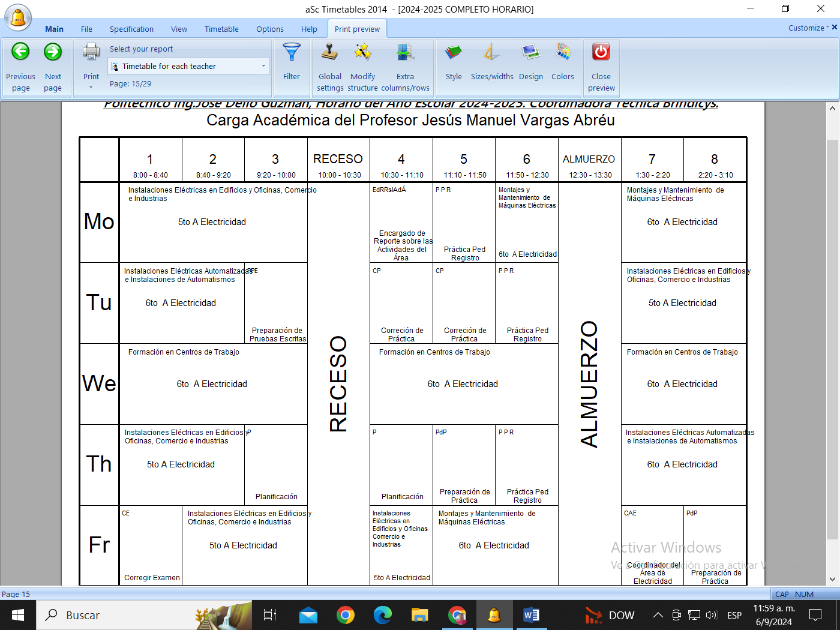Open the Specification tab
Screen dimensions: 840x630
(x=131, y=29)
